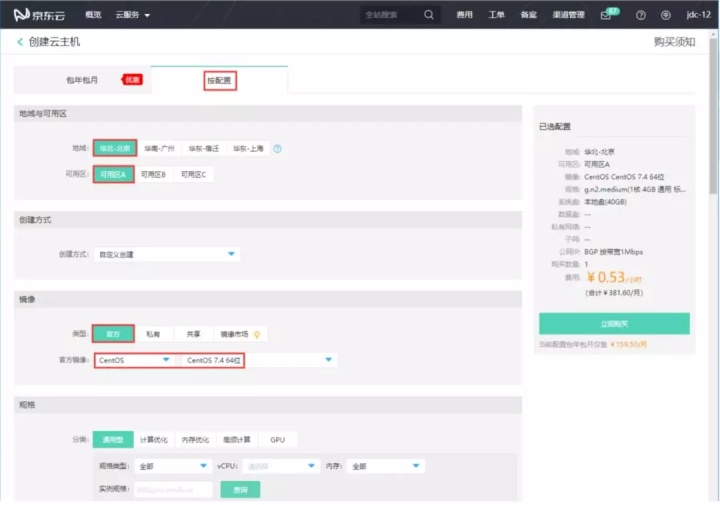Open the 规格类型 dropdown

pos(173,466)
